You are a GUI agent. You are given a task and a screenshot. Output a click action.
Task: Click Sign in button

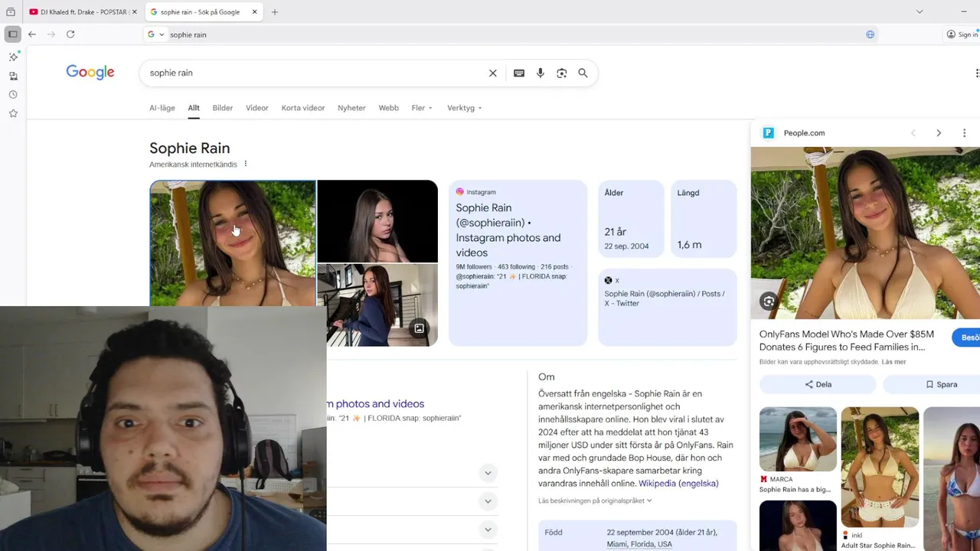(963, 34)
